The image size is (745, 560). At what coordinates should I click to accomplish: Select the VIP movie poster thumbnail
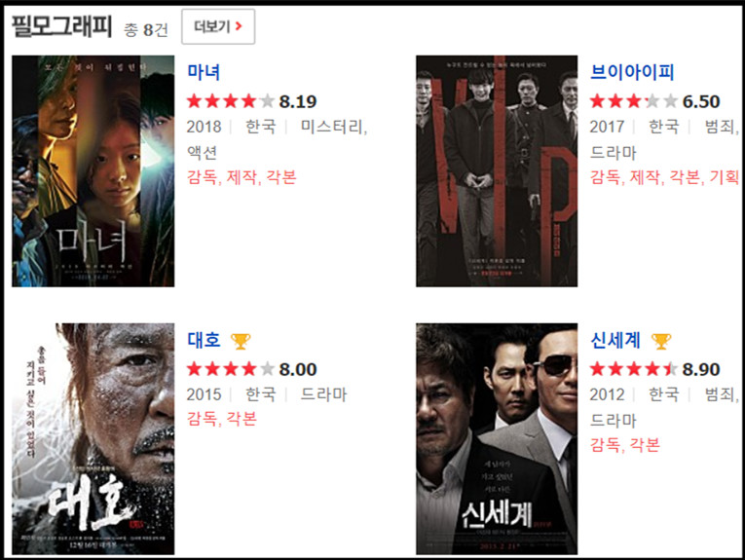coord(497,171)
